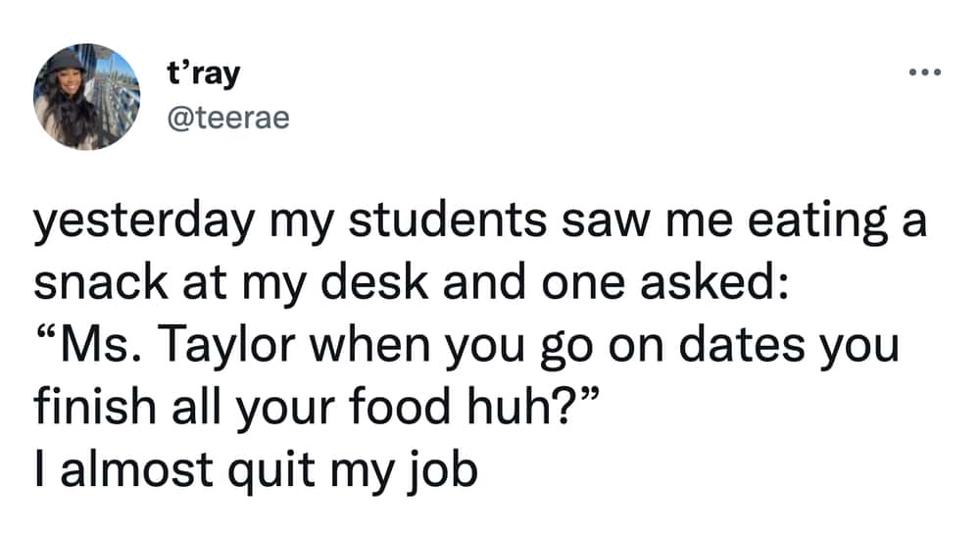The height and width of the screenshot is (536, 980).
Task: Open the t'ray display name link
Action: [x=203, y=74]
